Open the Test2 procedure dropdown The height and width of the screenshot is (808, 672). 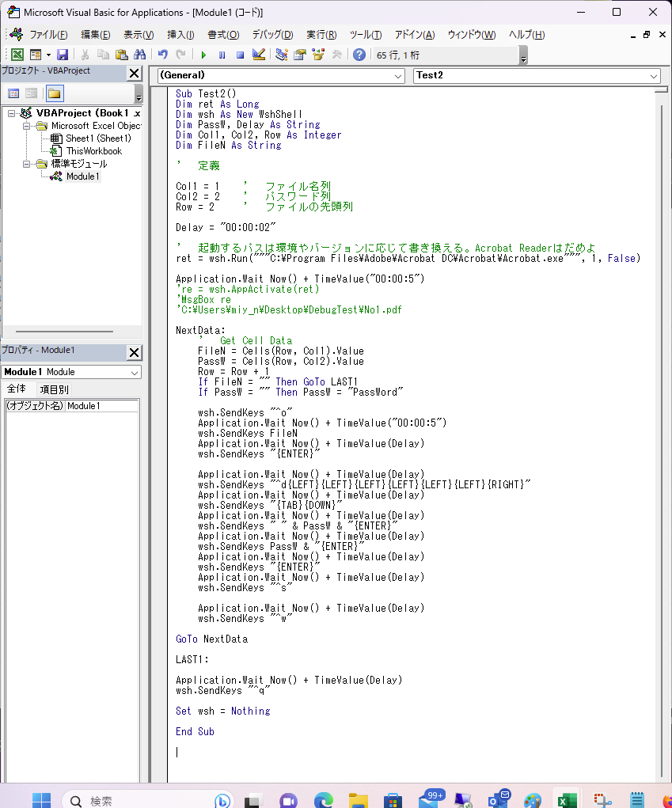point(654,76)
